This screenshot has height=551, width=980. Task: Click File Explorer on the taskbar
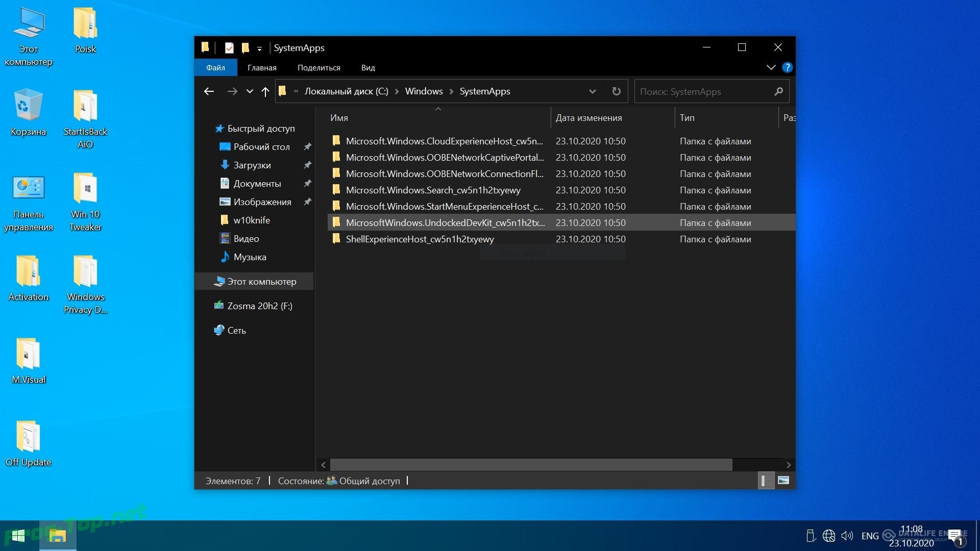[58, 536]
